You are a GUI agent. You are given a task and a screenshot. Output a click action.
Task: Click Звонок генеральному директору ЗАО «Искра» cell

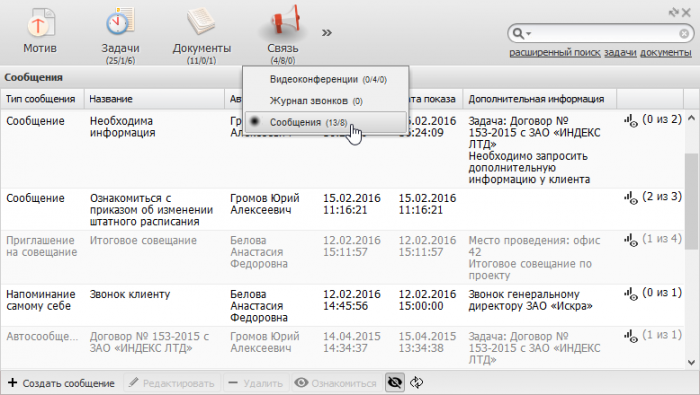point(530,300)
